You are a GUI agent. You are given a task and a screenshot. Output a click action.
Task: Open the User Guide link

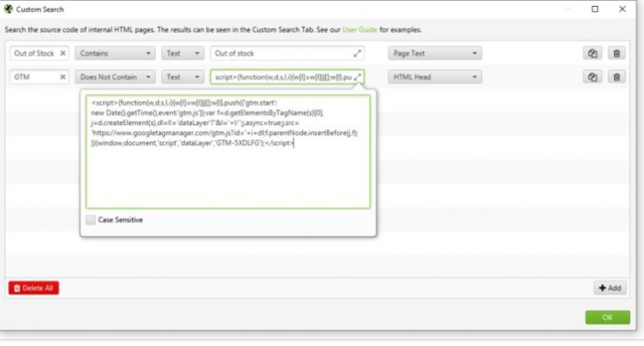pyautogui.click(x=359, y=30)
